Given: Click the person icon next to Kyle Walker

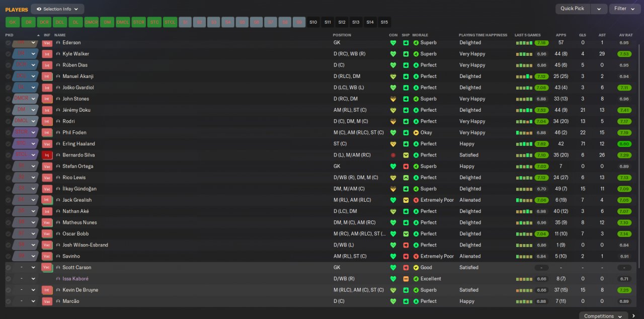Looking at the screenshot, I should click(58, 54).
